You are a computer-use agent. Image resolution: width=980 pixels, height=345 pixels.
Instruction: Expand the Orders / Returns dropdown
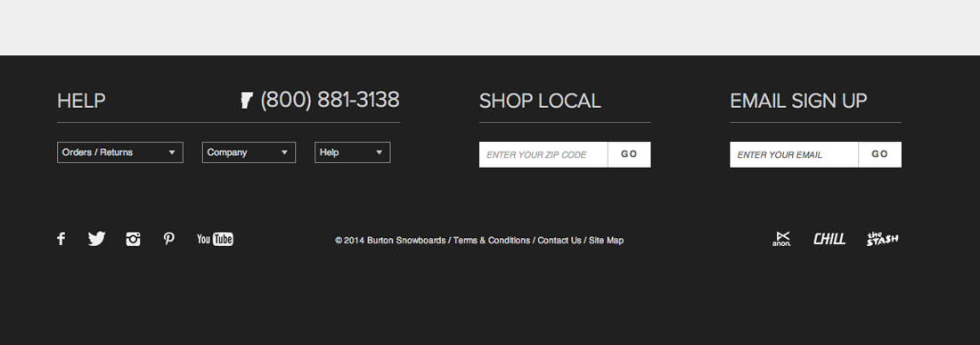(x=120, y=152)
